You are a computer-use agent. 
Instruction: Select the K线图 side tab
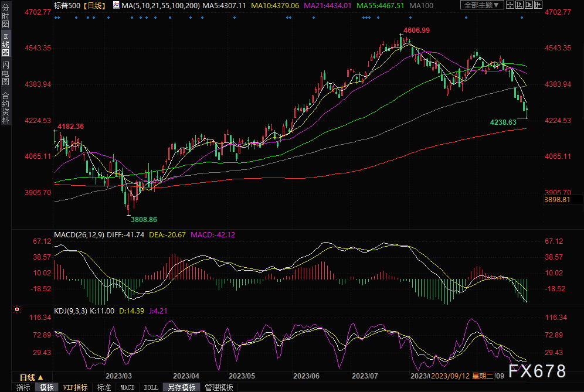pos(6,45)
